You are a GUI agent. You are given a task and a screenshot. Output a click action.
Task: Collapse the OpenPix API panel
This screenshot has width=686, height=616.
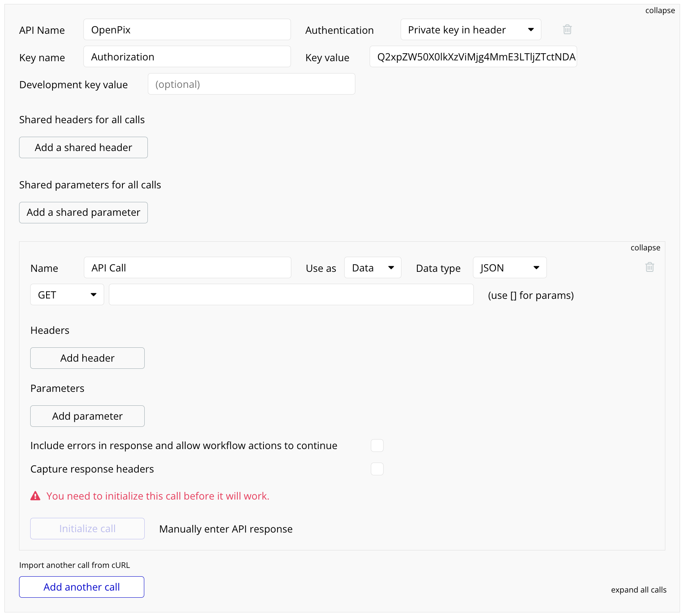click(660, 10)
